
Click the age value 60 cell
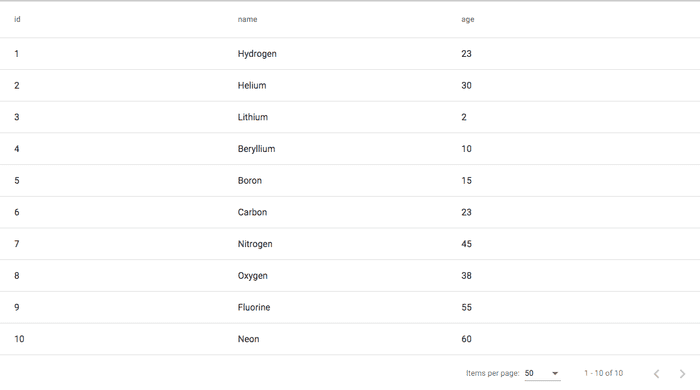[467, 339]
